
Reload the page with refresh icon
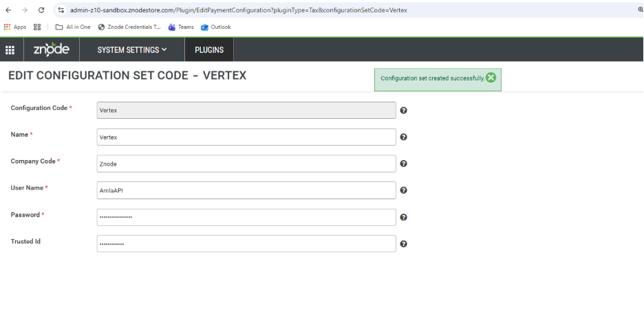pyautogui.click(x=41, y=10)
